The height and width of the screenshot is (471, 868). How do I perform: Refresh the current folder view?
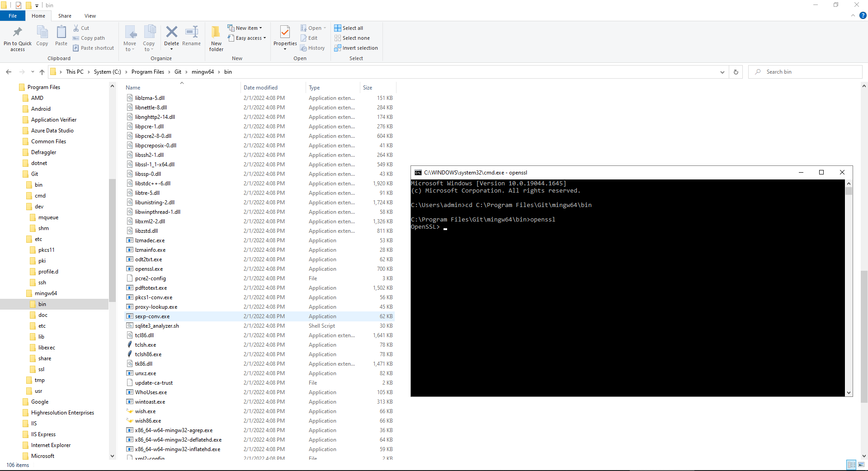tap(736, 72)
